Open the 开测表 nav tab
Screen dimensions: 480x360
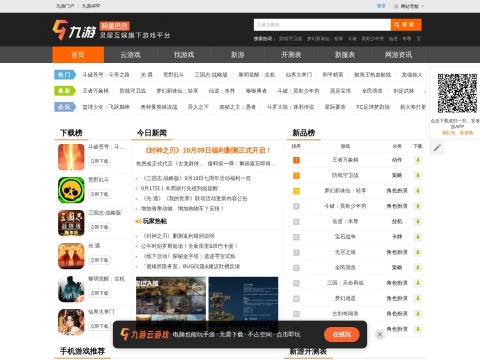coord(291,55)
